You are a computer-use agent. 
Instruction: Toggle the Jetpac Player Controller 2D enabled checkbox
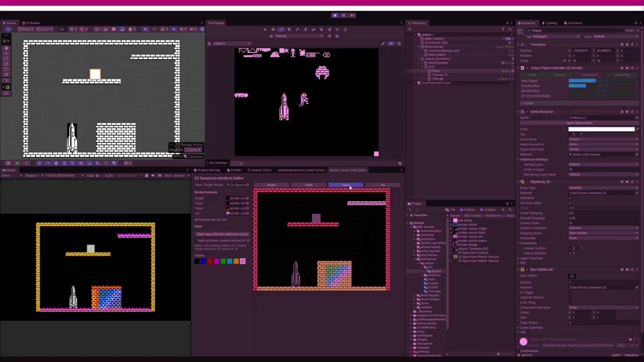coord(527,68)
